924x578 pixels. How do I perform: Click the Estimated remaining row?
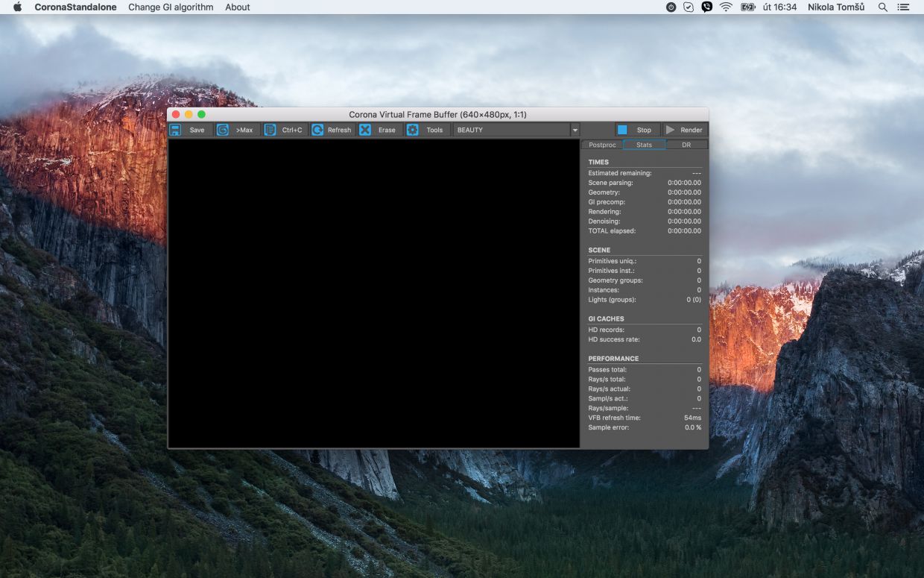click(645, 173)
